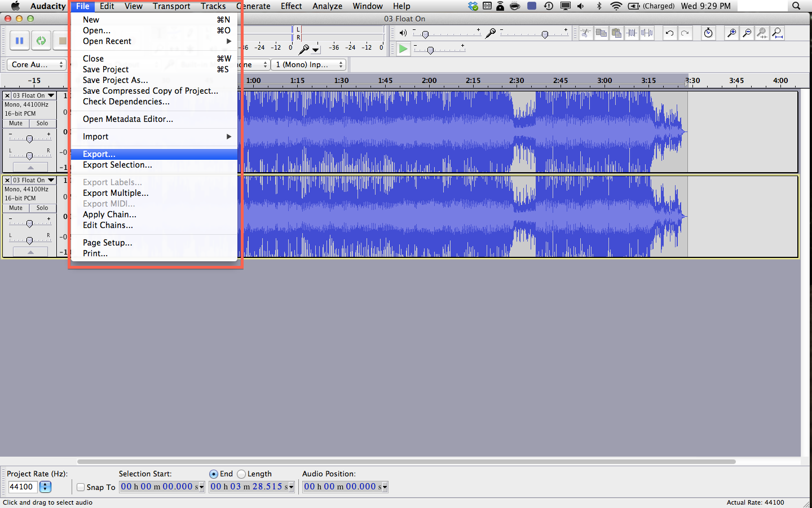Open Selection Start time format dropdown
Screen dimensions: 812x508
201,487
